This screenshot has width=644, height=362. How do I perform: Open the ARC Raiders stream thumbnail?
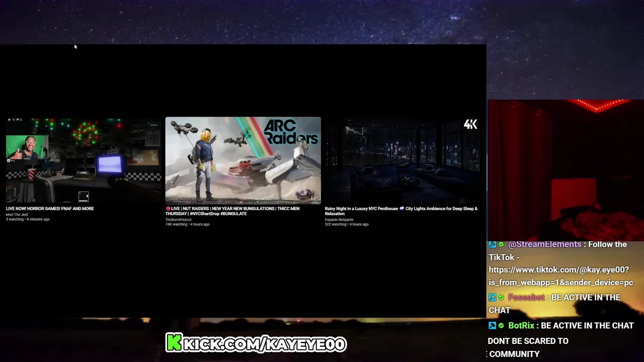click(243, 160)
